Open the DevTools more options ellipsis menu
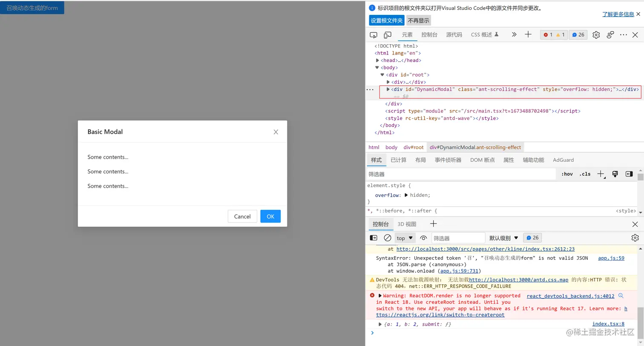Screen dimensions: 644x346 point(624,35)
